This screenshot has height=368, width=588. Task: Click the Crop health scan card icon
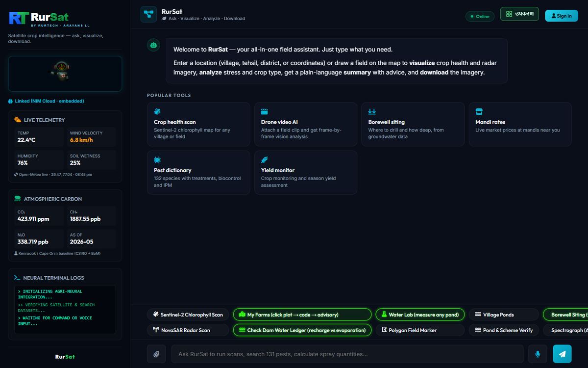pyautogui.click(x=157, y=112)
